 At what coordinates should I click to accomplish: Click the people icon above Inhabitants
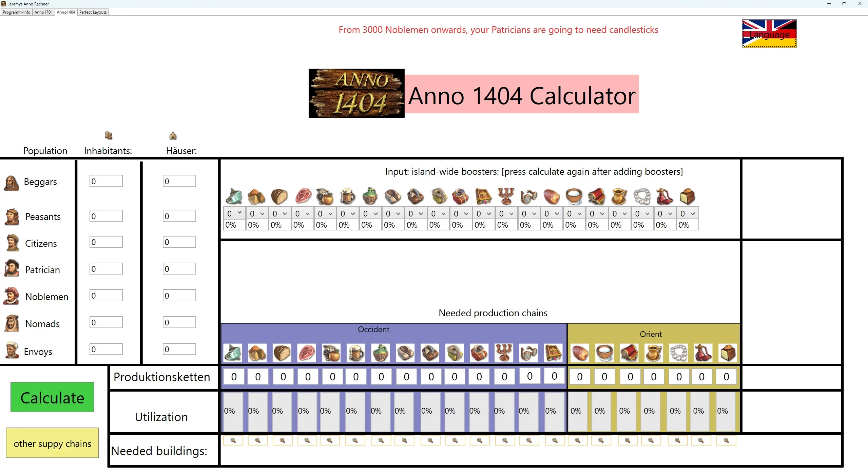click(x=109, y=135)
